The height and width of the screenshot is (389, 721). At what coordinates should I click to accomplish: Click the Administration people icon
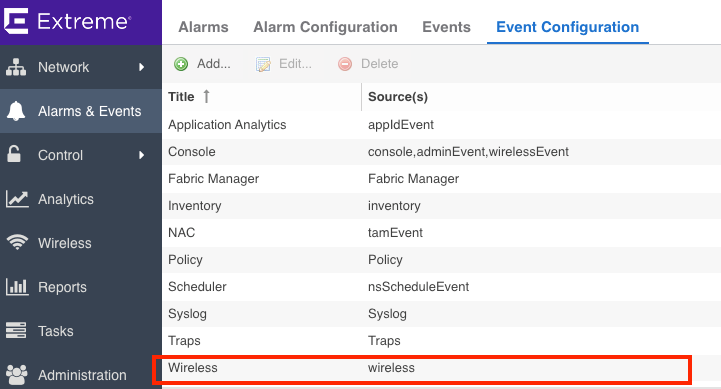[x=17, y=375]
